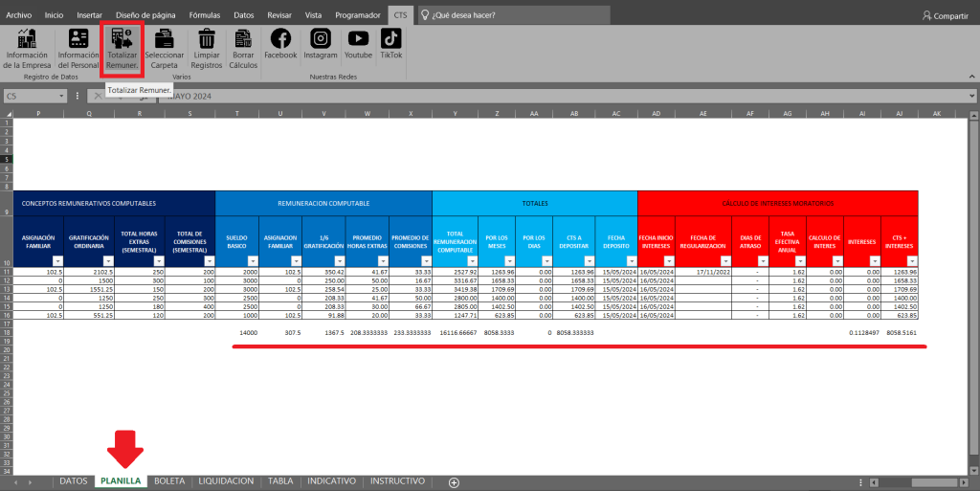Screen dimensions: 980x491
Task: Switch to the BOLETA sheet tab
Action: point(169,481)
